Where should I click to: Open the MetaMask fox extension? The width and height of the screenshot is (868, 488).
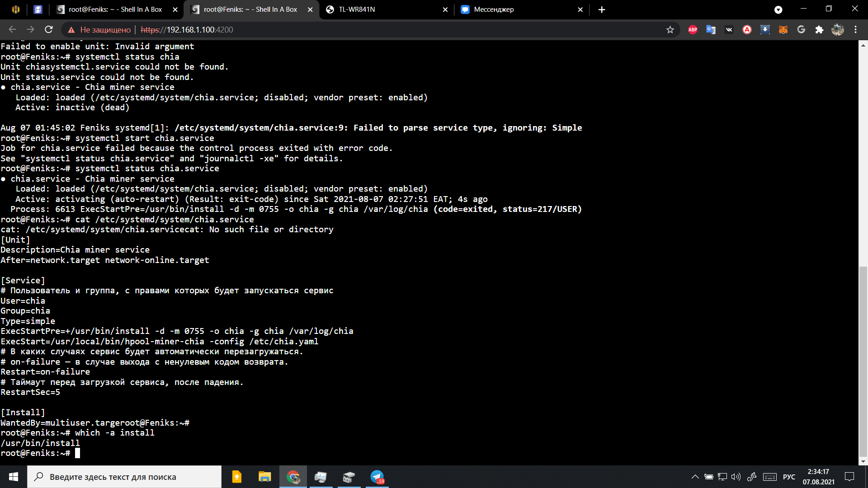pos(783,30)
